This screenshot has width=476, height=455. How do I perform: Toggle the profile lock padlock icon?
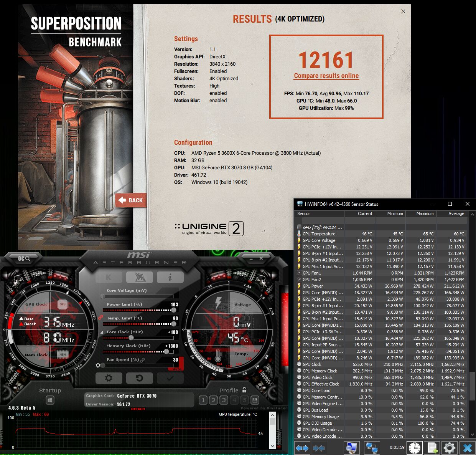pos(244,390)
